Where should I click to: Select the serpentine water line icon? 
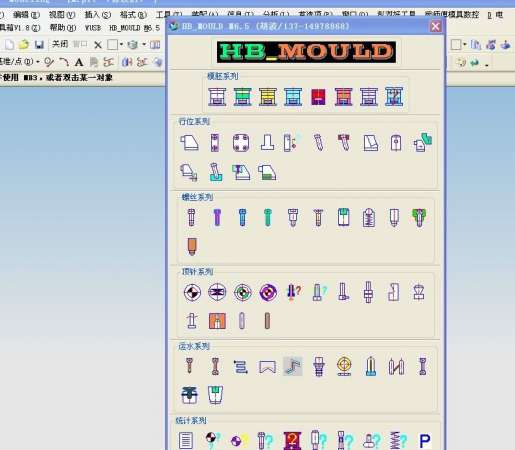click(x=241, y=367)
